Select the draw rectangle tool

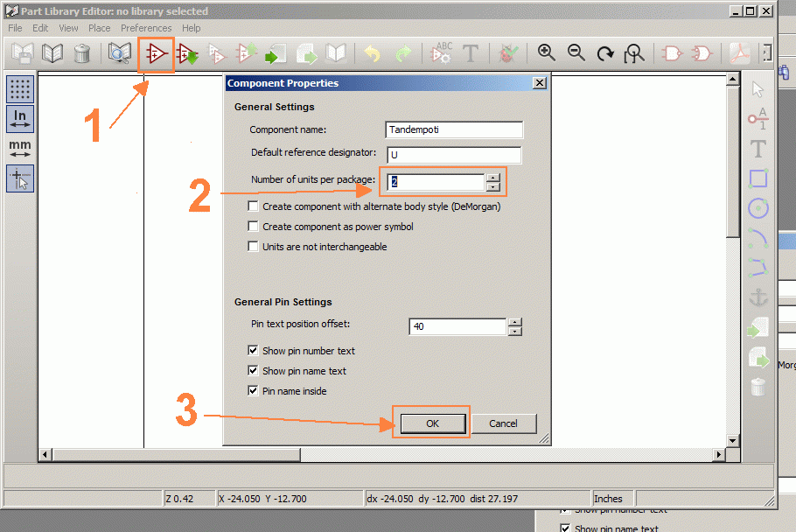[x=758, y=178]
